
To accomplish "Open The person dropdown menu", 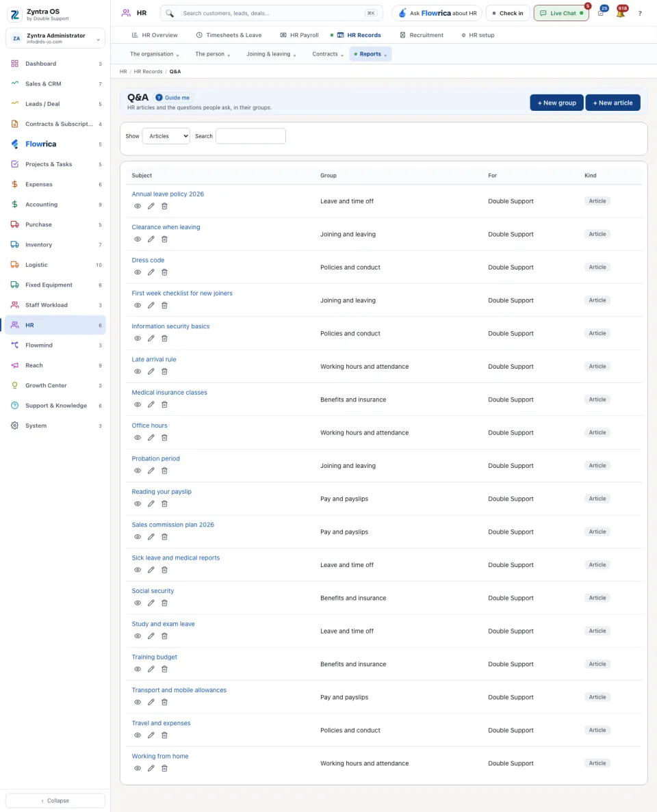I will [212, 54].
